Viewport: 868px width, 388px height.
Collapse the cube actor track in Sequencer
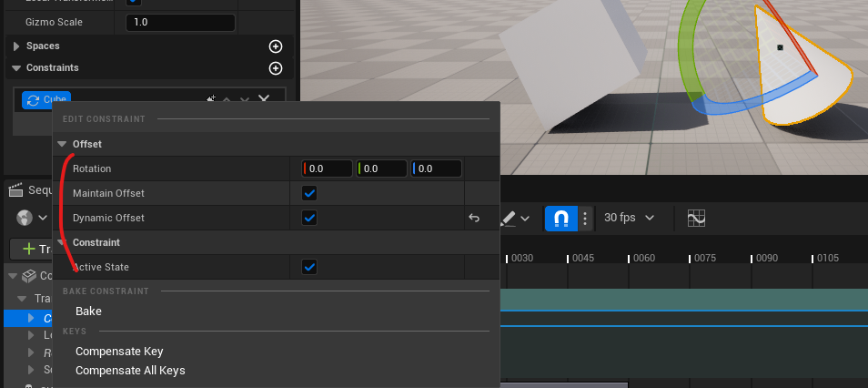point(12,275)
